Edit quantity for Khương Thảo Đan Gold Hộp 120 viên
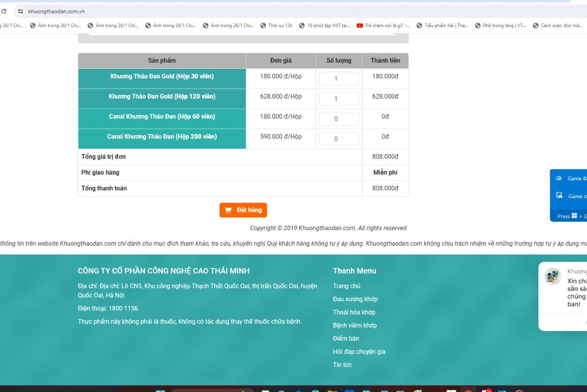 coord(339,99)
